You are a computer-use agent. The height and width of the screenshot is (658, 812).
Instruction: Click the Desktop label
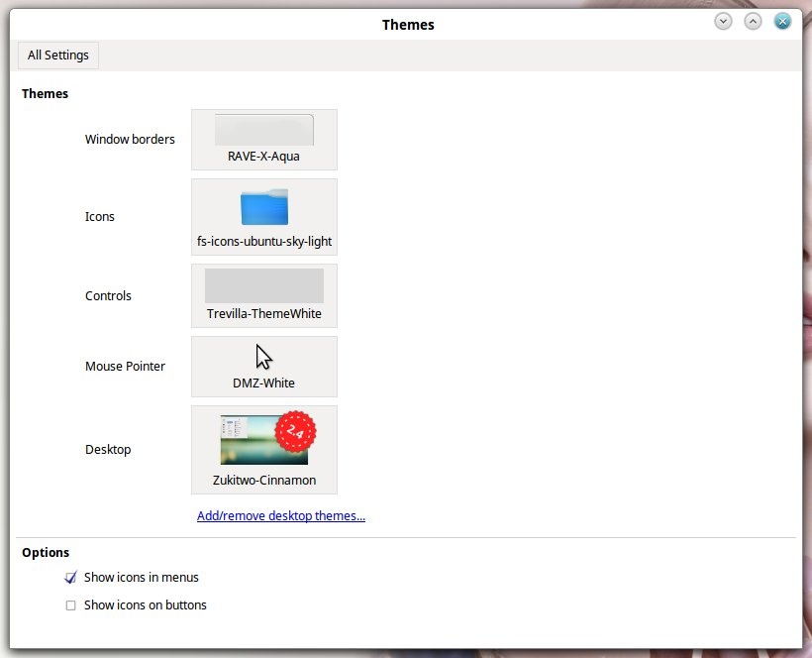click(x=108, y=449)
